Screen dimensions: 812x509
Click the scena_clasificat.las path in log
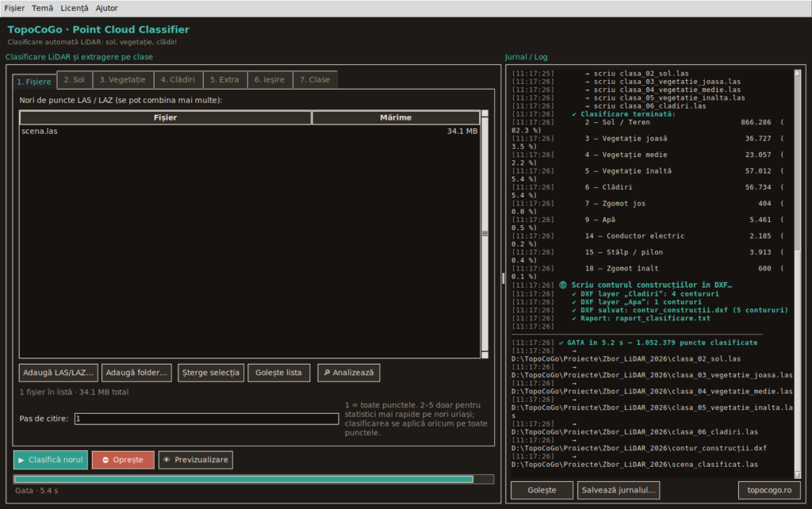point(634,465)
